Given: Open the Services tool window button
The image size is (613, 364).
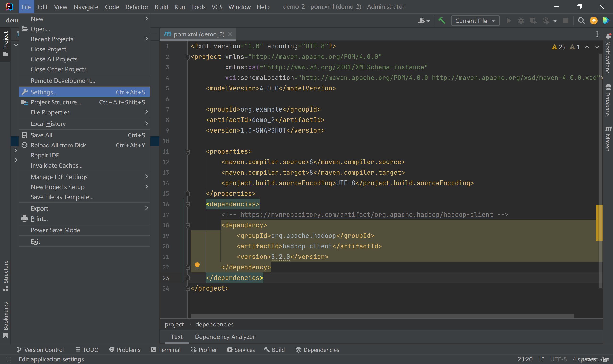Looking at the screenshot, I should 241,350.
